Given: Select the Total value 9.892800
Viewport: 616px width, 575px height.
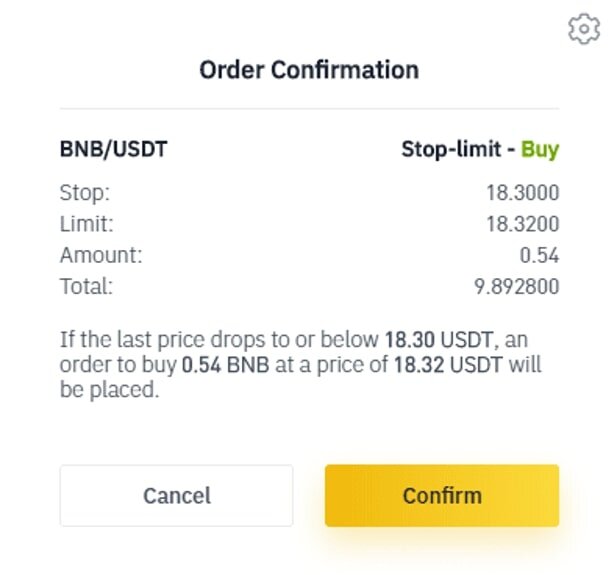Looking at the screenshot, I should 517,286.
